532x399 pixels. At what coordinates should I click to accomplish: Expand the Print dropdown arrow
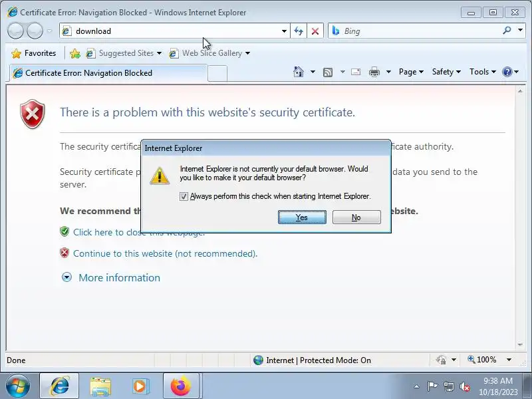point(389,72)
